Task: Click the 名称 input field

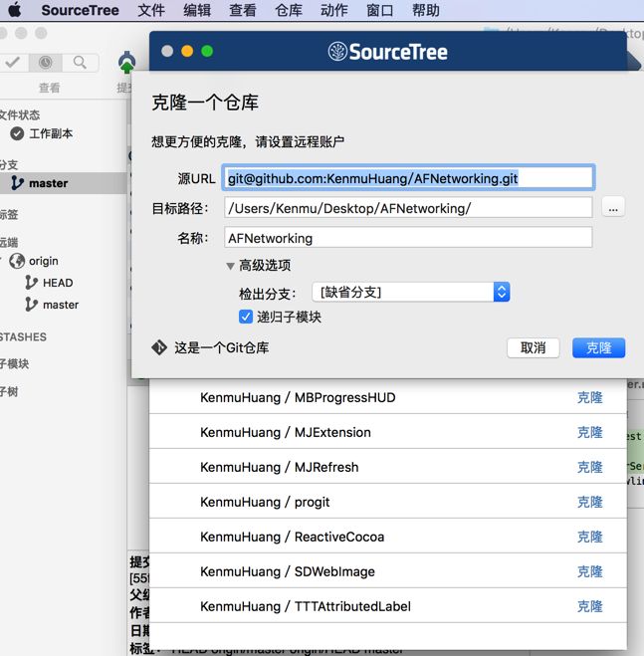Action: point(408,238)
